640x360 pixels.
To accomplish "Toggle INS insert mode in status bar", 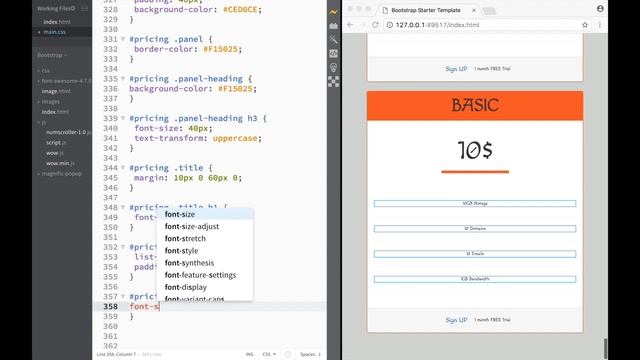I will pos(249,354).
